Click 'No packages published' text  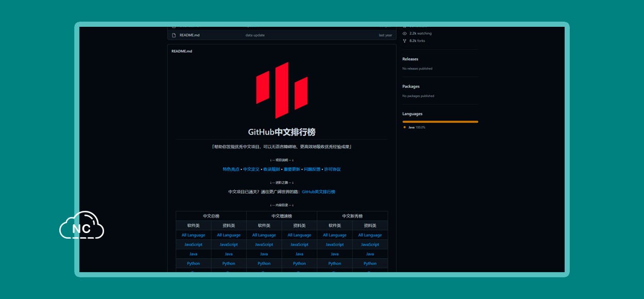pos(418,96)
